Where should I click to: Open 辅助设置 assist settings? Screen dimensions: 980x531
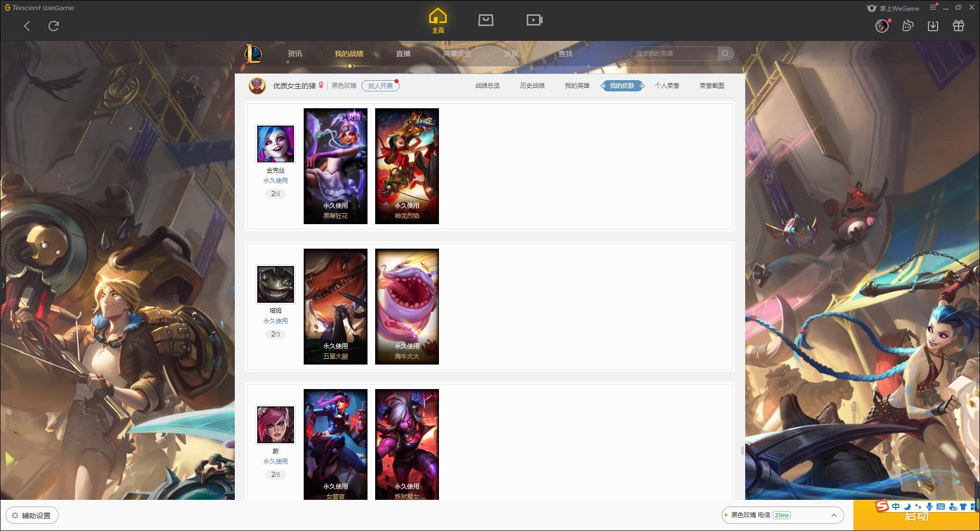[x=32, y=515]
